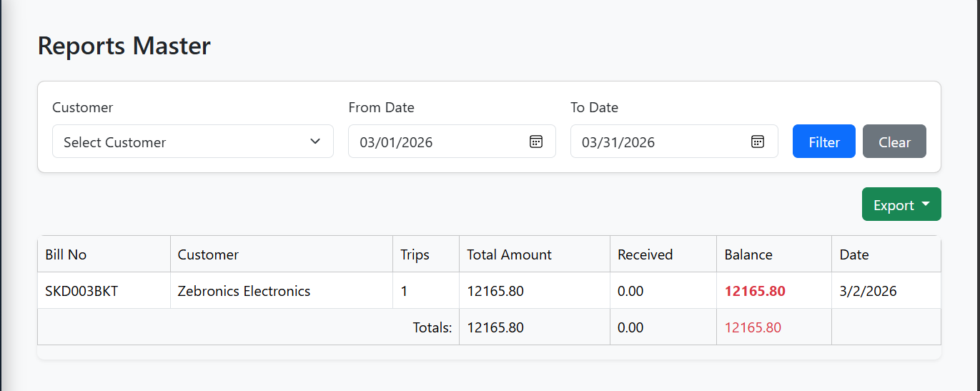Select the Customer filter label

tap(82, 107)
